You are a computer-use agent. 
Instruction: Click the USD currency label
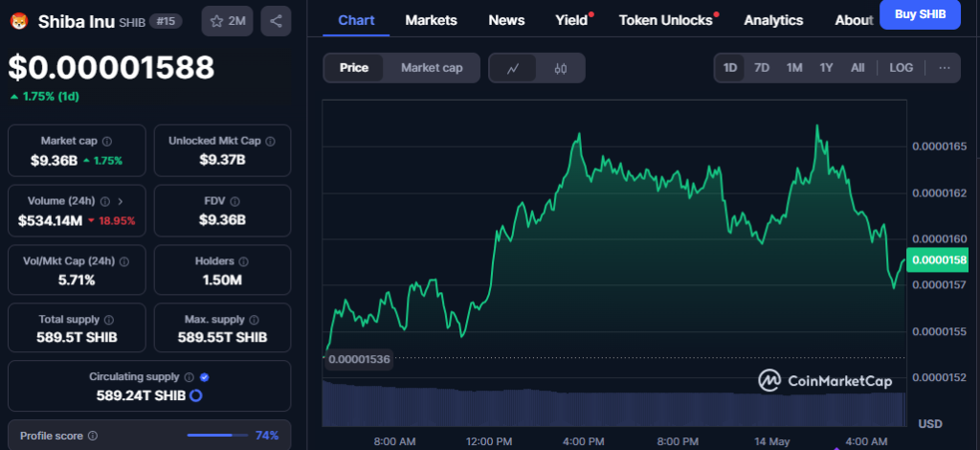(930, 424)
